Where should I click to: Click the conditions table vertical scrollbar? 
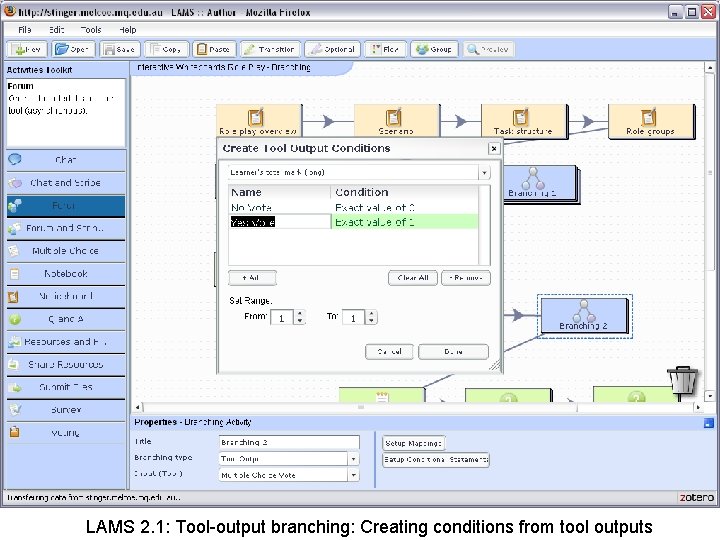[x=484, y=225]
